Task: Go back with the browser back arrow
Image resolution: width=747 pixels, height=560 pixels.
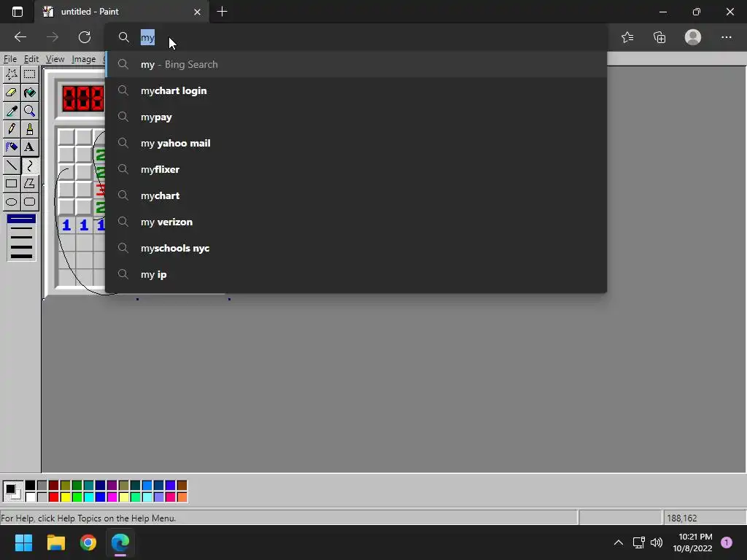Action: pos(20,37)
